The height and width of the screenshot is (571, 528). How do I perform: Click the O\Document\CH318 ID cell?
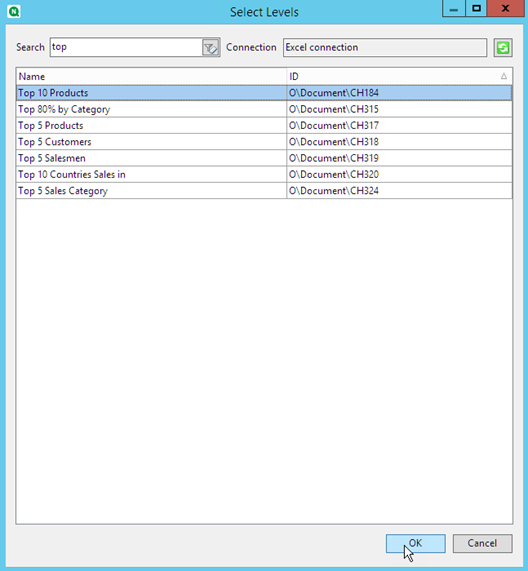pyautogui.click(x=399, y=142)
